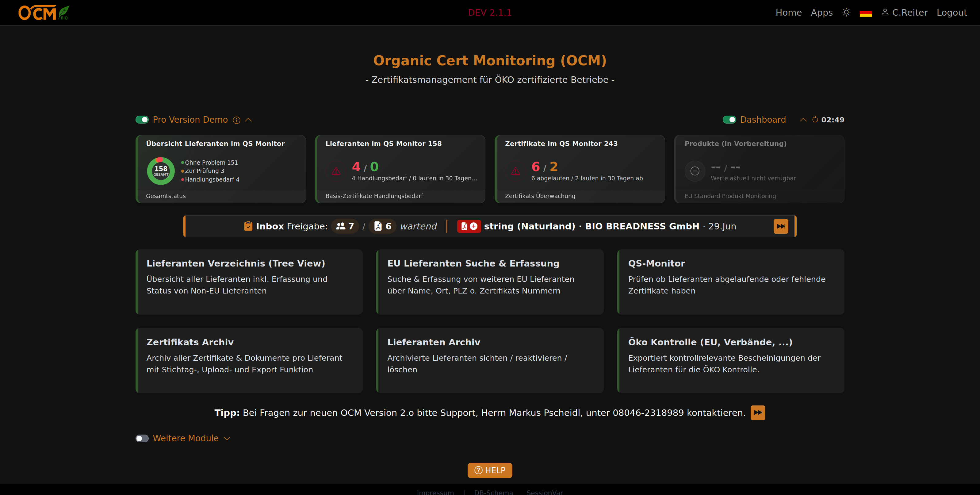Click the 'Gesamtstatus' footer label
The height and width of the screenshot is (495, 980).
166,196
